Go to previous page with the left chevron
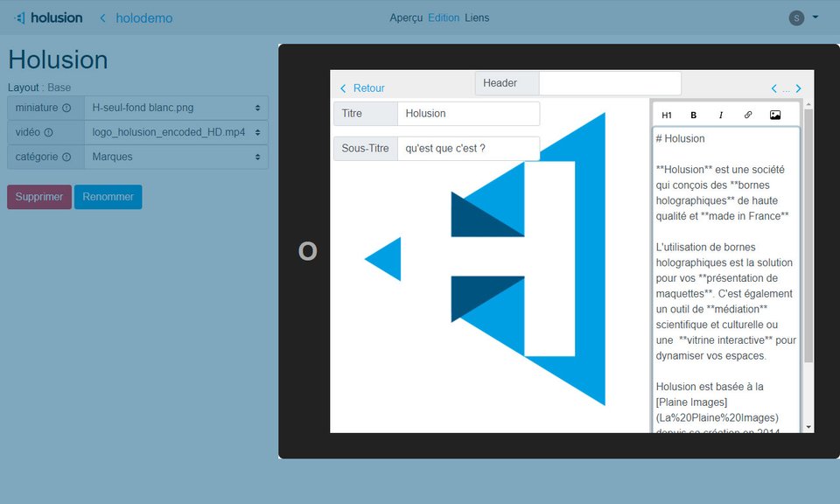 pyautogui.click(x=773, y=88)
